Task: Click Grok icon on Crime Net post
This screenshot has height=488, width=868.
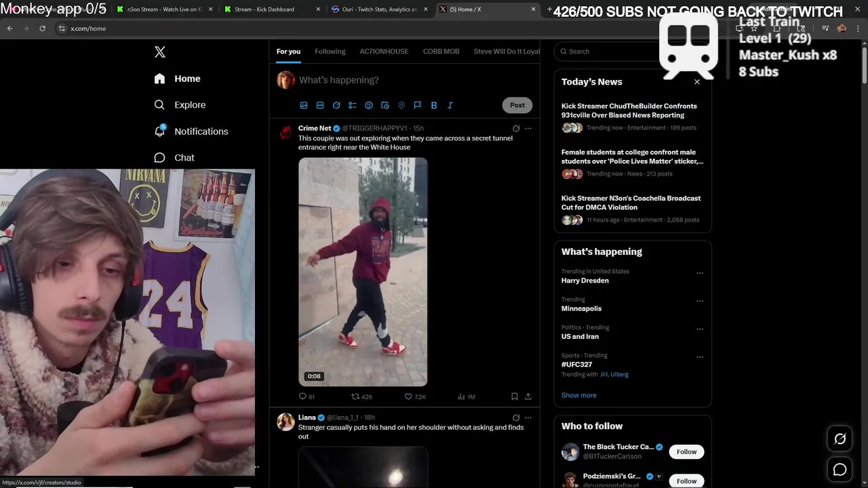Action: tap(516, 128)
